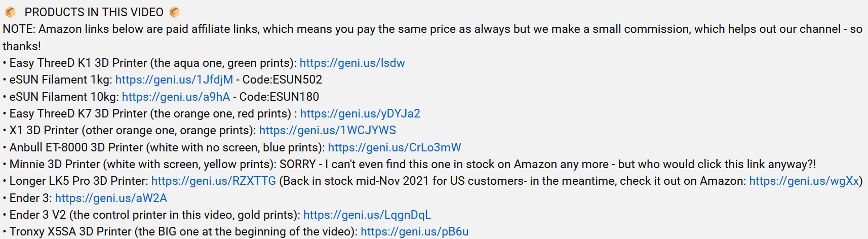Click the affiliate links NOTE paragraph
The width and height of the screenshot is (868, 239).
coord(432,37)
